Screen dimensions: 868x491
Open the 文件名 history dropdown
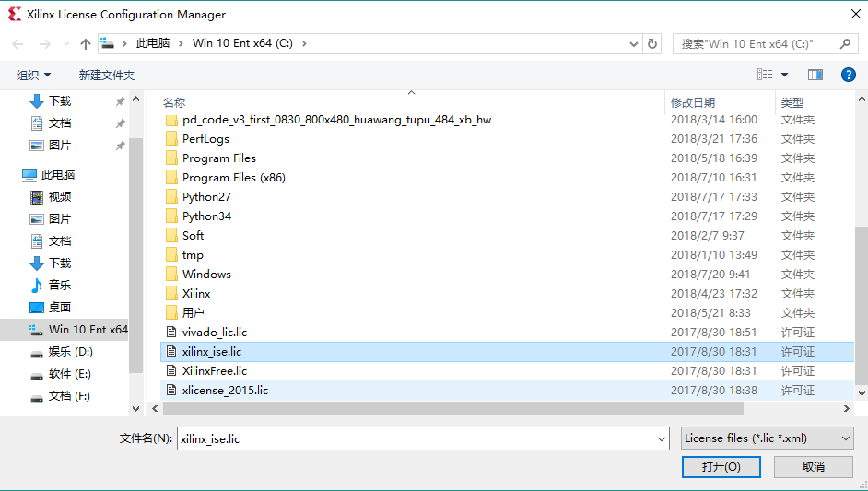(x=662, y=439)
